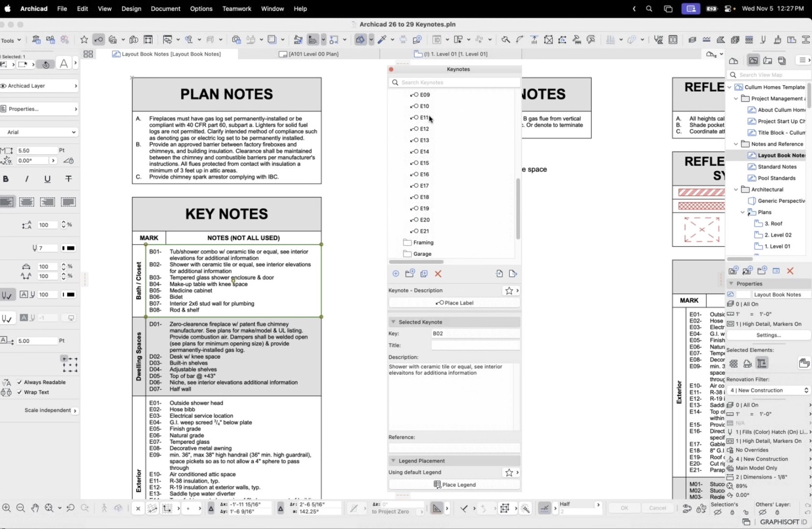Click the new keynote folder icon
The image size is (812, 529).
[x=409, y=274]
